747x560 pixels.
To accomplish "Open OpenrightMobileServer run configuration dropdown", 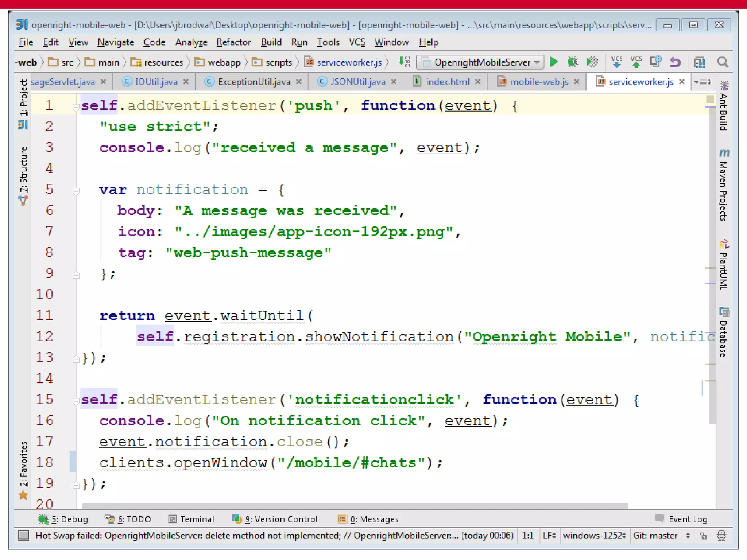I will [x=480, y=62].
